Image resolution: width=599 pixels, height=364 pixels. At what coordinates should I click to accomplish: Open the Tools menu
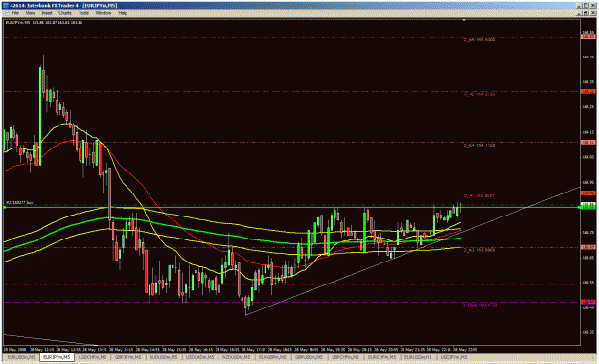[83, 13]
